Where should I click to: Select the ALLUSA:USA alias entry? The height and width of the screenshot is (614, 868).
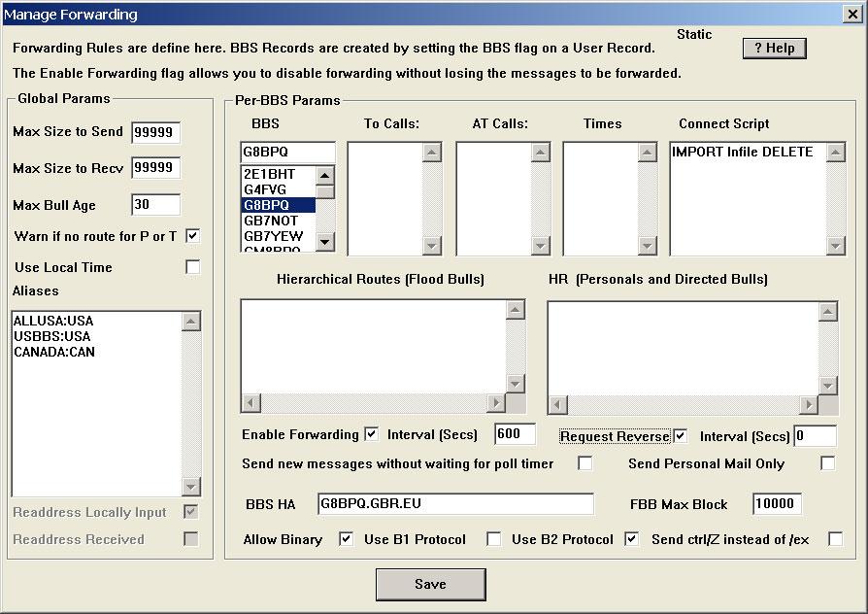click(53, 321)
